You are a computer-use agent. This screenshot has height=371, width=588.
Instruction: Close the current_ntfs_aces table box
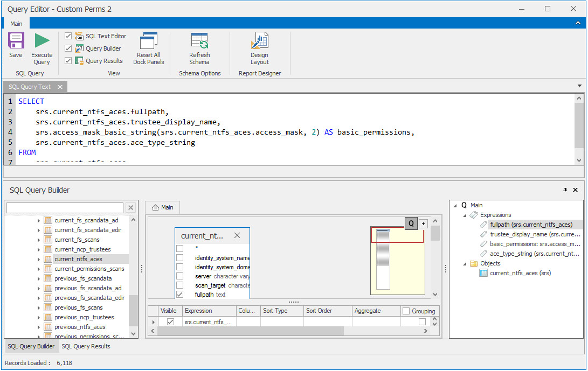pyautogui.click(x=237, y=236)
